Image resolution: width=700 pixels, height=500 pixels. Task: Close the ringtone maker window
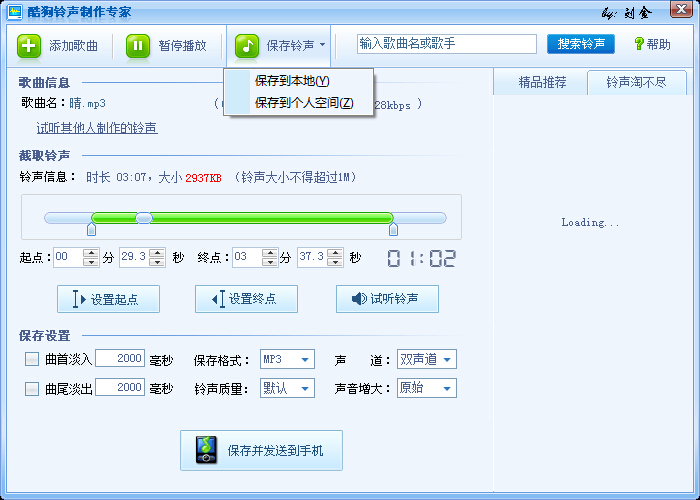682,9
